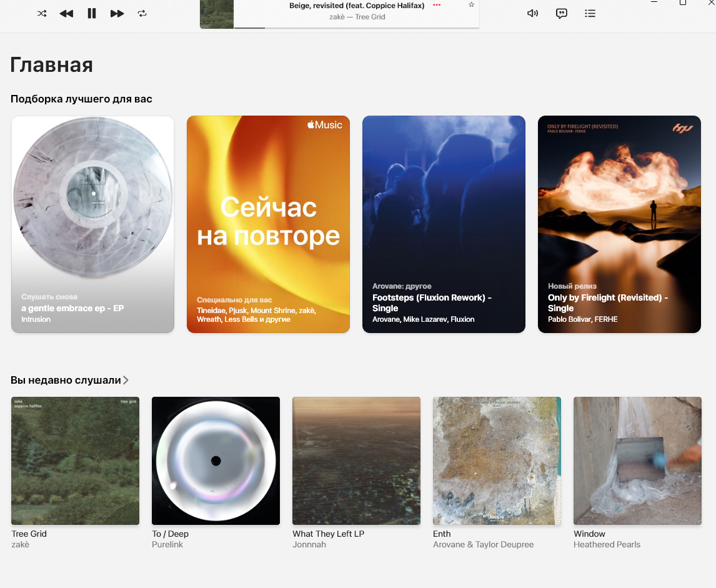Click Tree Grid album title
The image size is (716, 588).
(x=29, y=534)
